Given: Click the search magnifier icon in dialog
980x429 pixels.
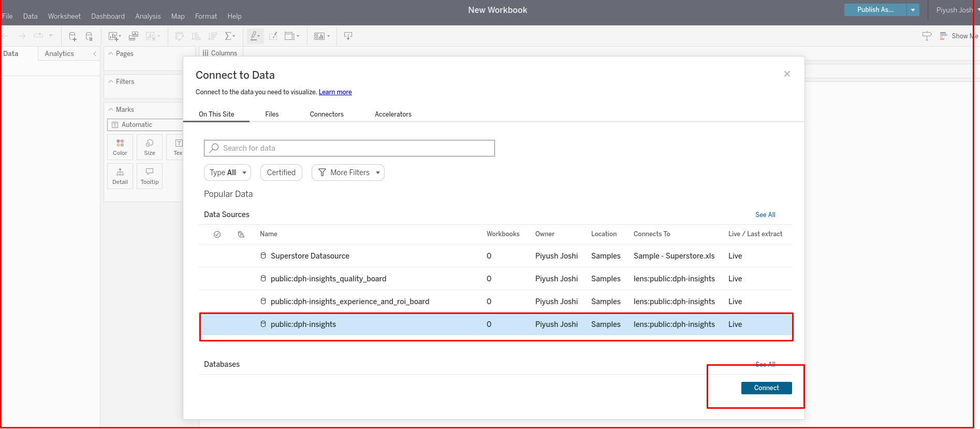Looking at the screenshot, I should (x=214, y=148).
